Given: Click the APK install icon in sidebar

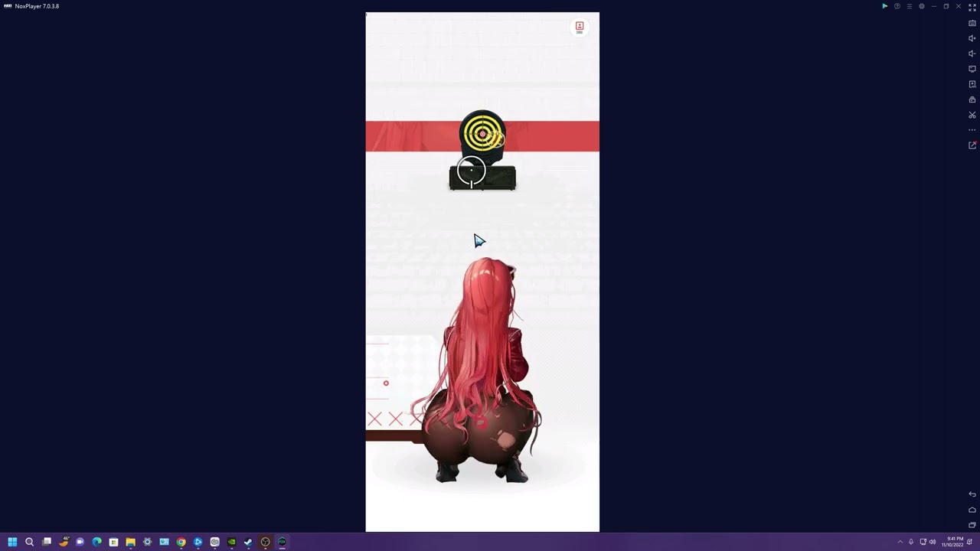Looking at the screenshot, I should 972,84.
